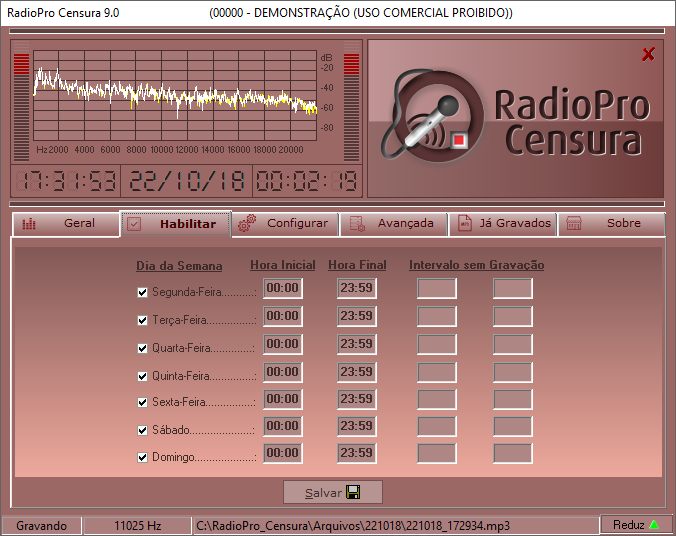Open the Já Gravados tab
The width and height of the screenshot is (676, 536).
point(503,224)
